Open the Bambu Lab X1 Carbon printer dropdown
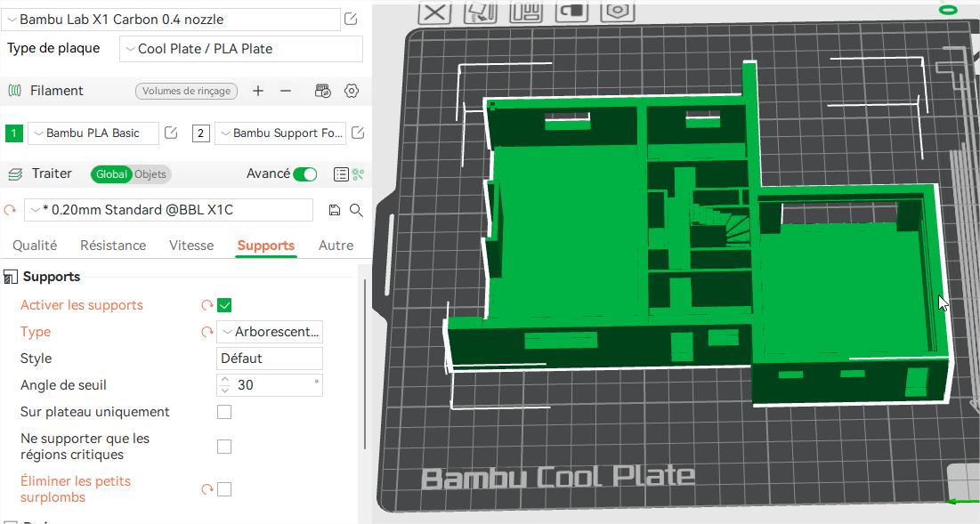This screenshot has width=980, height=524. coord(172,20)
